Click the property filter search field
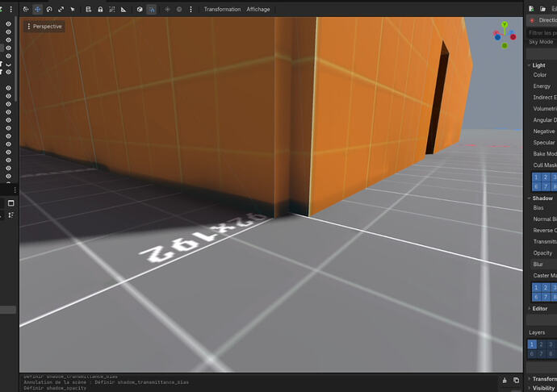The height and width of the screenshot is (392, 557). coord(542,31)
